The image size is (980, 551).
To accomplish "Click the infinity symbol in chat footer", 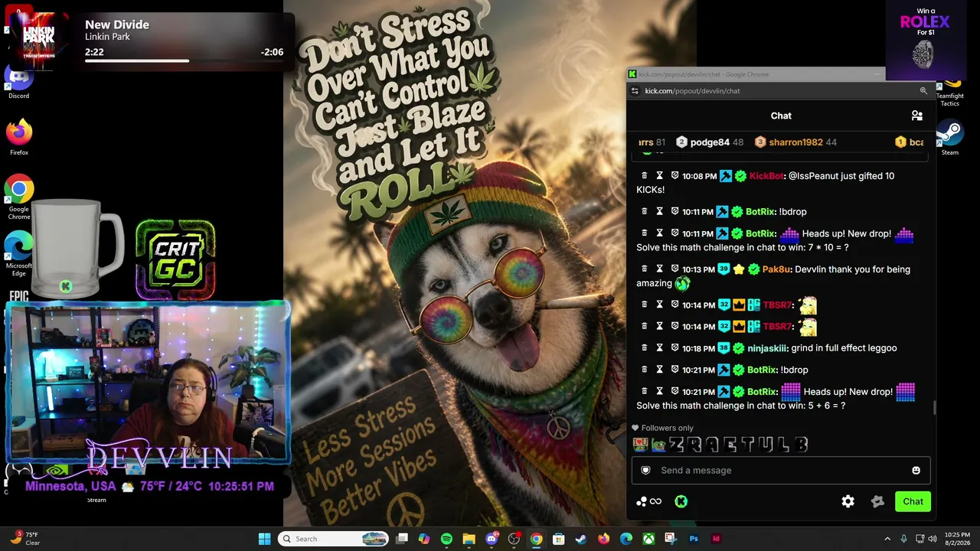I will 655,501.
